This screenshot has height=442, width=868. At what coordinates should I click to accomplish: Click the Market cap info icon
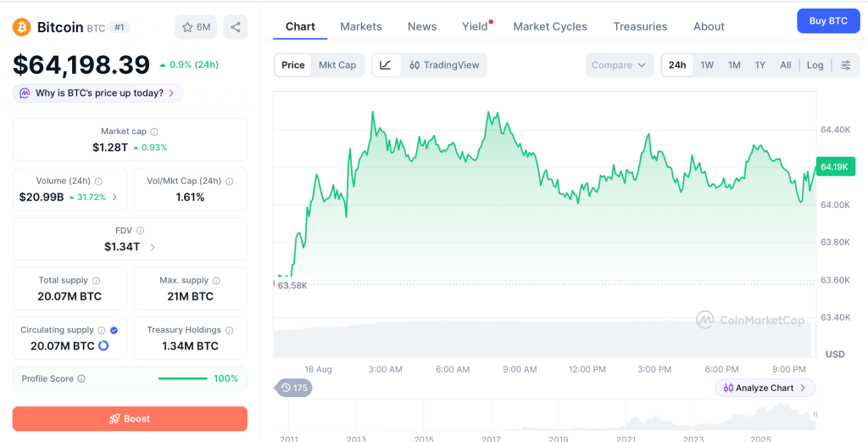point(154,131)
